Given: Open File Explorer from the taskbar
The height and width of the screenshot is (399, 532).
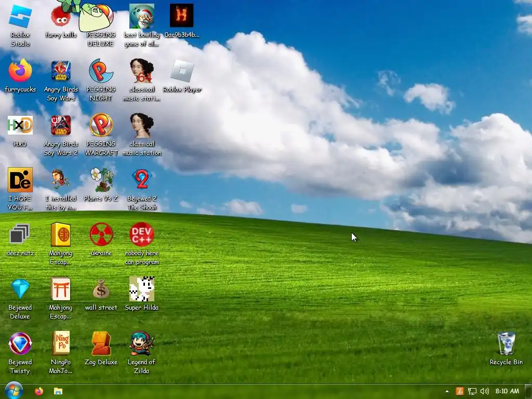Looking at the screenshot, I should pyautogui.click(x=58, y=391).
